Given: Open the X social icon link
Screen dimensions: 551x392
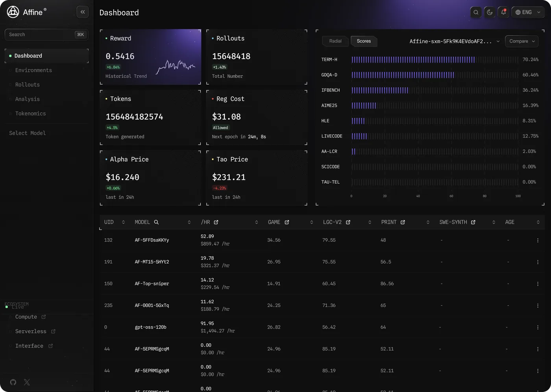Looking at the screenshot, I should click(27, 382).
